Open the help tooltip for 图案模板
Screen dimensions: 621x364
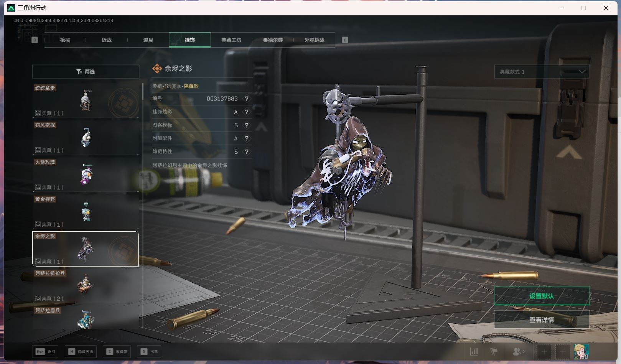point(247,125)
